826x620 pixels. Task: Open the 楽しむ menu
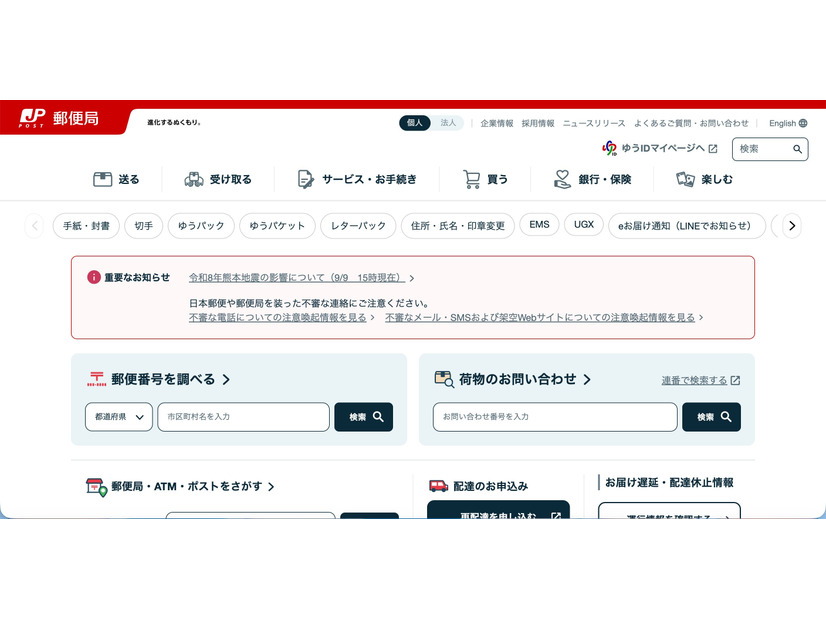[704, 180]
